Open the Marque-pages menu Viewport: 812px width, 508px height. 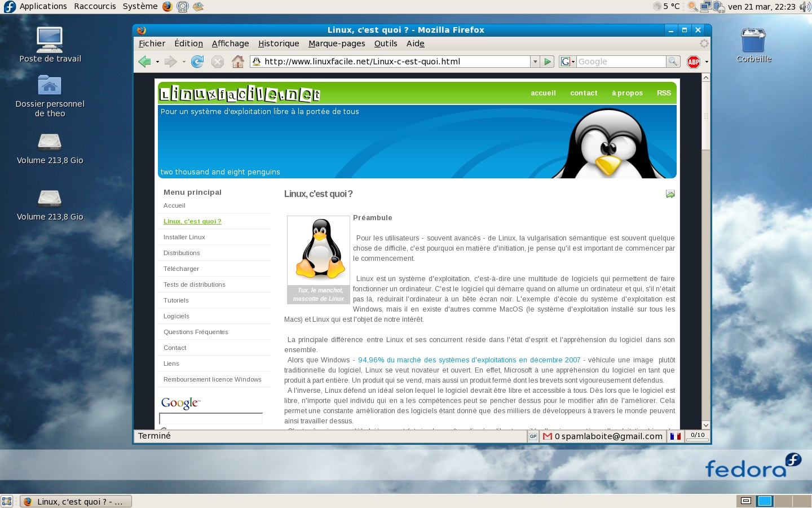(x=337, y=43)
